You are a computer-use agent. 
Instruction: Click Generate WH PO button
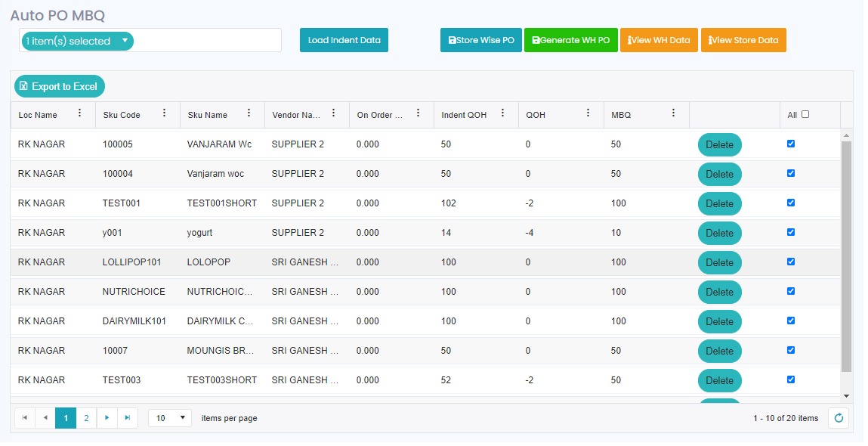tap(570, 40)
